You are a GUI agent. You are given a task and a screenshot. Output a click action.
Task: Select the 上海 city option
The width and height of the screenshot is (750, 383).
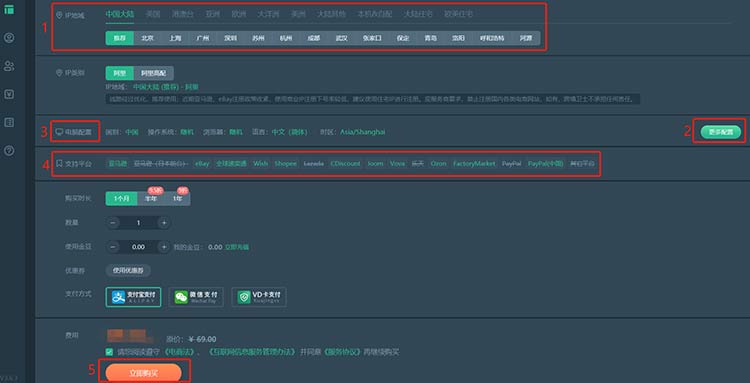175,38
